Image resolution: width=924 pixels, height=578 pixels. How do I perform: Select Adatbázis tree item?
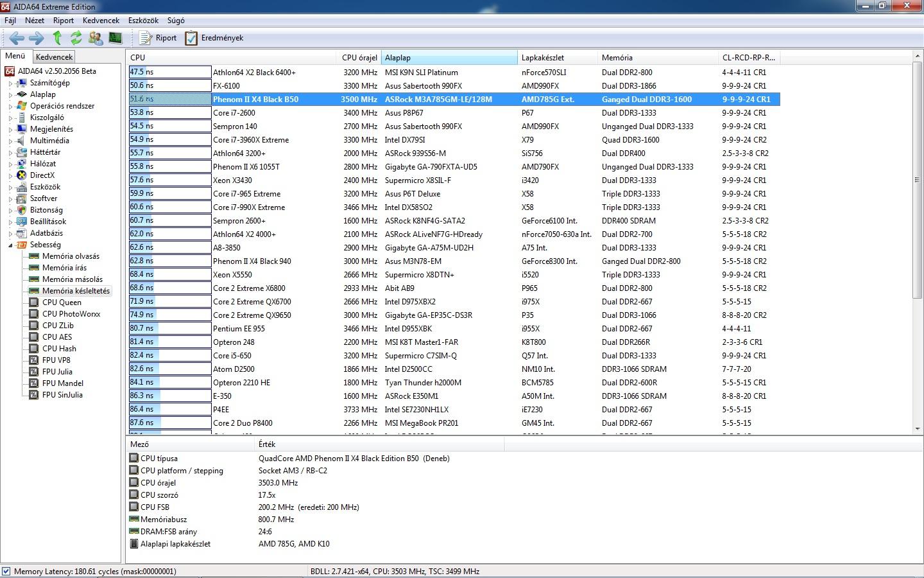(46, 233)
